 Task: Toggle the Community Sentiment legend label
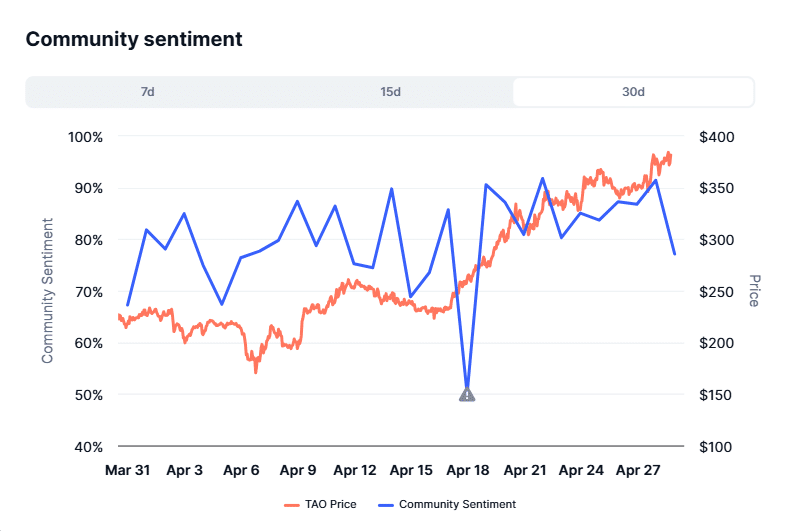tap(457, 504)
